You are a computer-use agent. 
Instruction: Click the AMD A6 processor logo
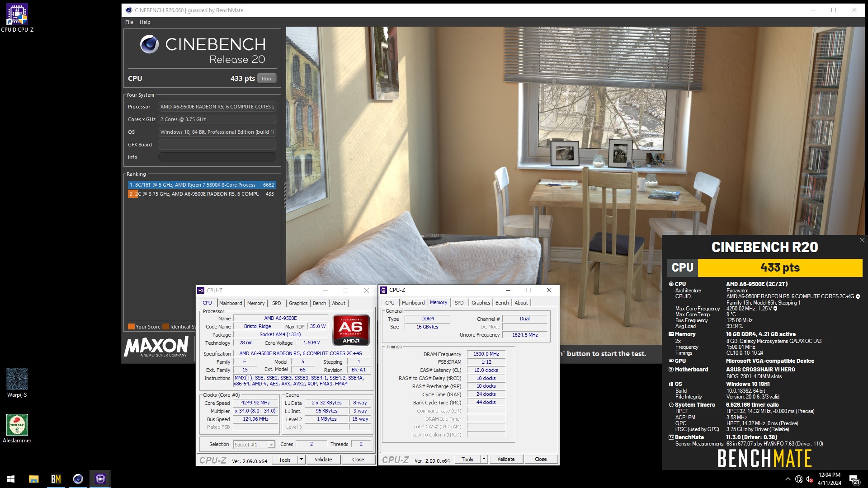pyautogui.click(x=351, y=330)
